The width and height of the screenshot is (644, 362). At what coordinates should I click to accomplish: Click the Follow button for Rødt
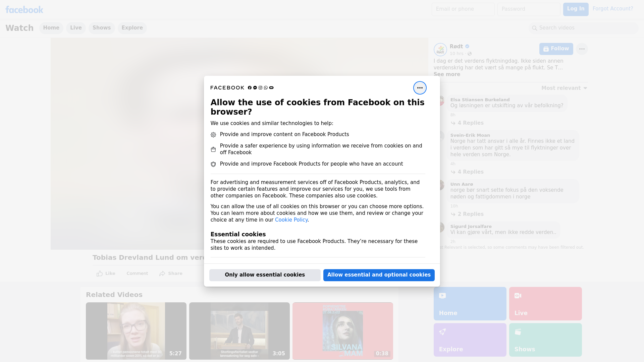556,49
